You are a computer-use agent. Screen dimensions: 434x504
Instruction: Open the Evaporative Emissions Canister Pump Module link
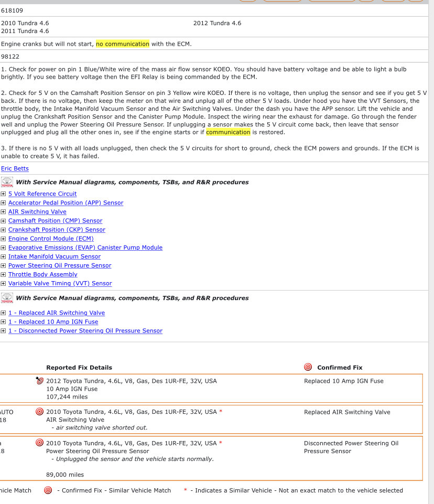click(x=85, y=248)
